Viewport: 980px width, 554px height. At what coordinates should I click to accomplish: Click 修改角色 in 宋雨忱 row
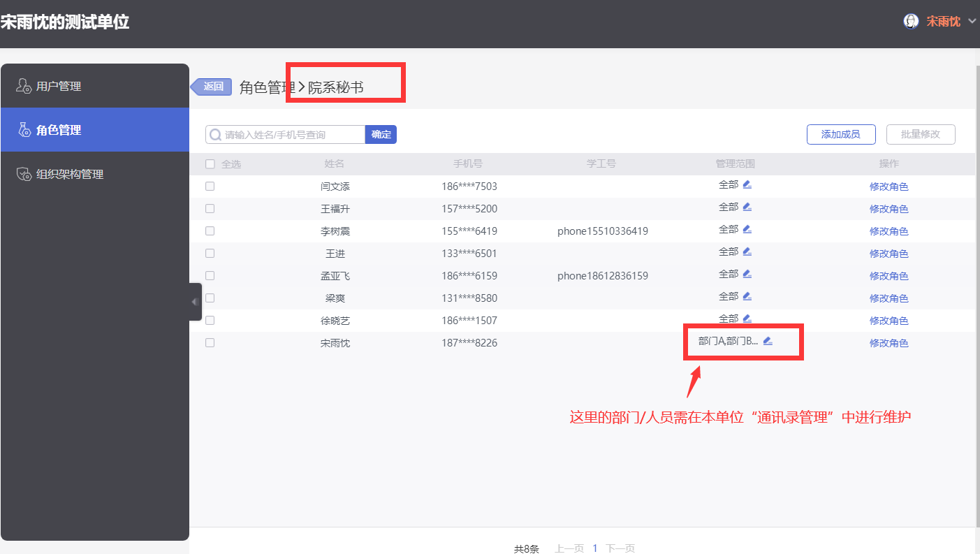point(888,343)
